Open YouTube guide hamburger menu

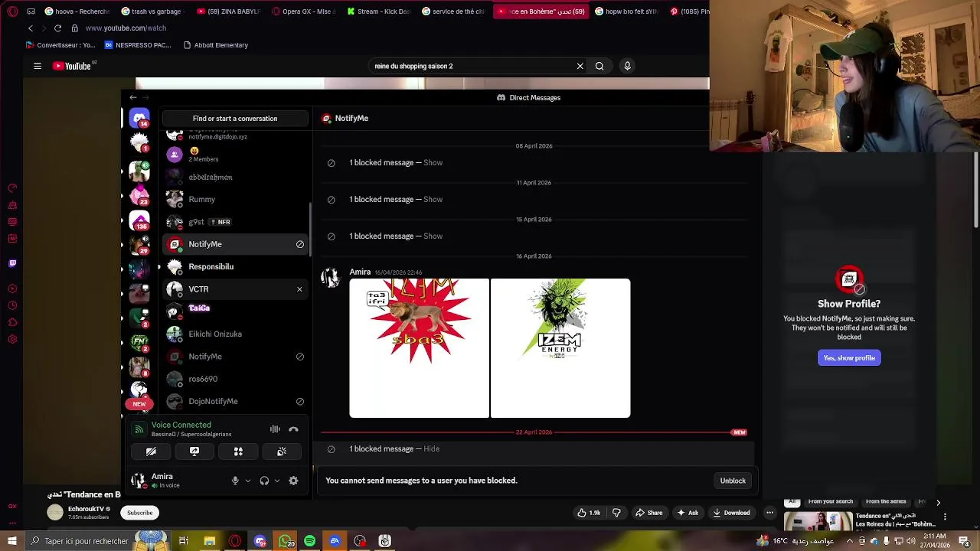[x=37, y=66]
